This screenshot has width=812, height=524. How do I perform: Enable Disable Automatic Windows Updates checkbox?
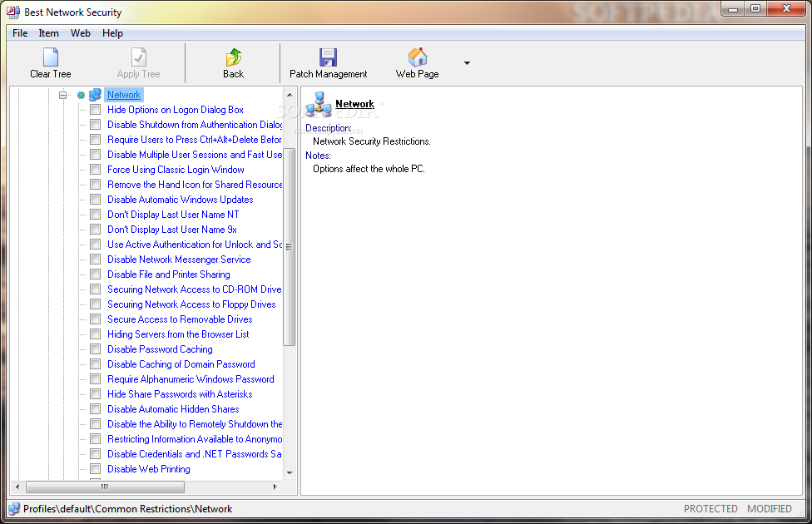pyautogui.click(x=96, y=200)
